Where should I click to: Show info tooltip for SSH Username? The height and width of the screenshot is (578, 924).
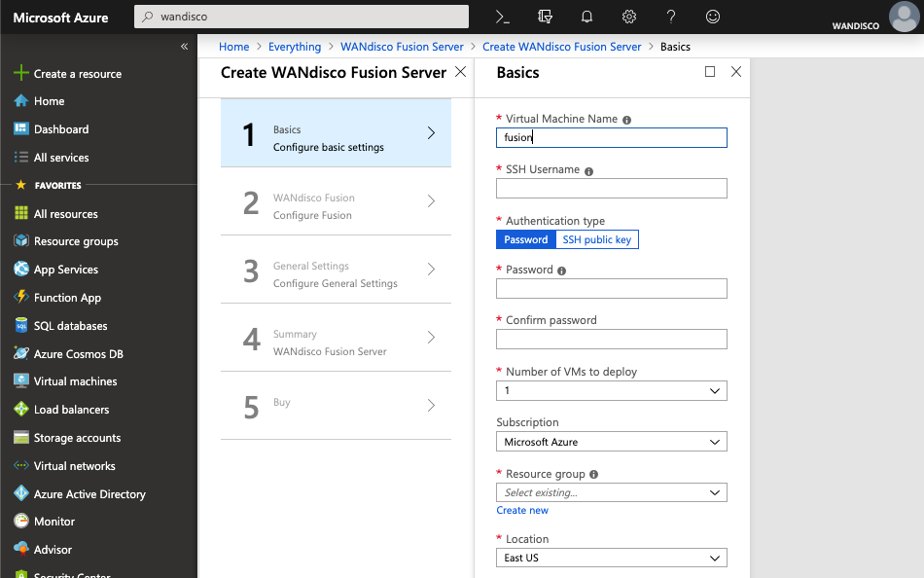[588, 171]
